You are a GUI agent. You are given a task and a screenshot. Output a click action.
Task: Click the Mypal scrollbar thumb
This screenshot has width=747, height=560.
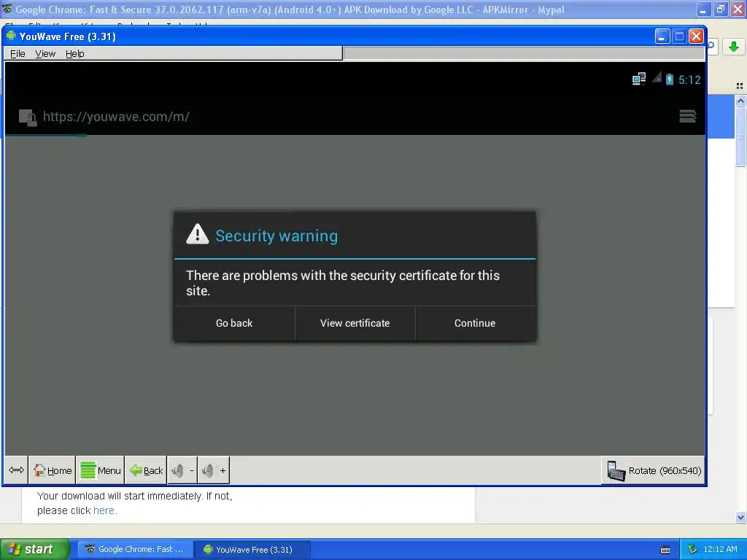click(x=740, y=138)
